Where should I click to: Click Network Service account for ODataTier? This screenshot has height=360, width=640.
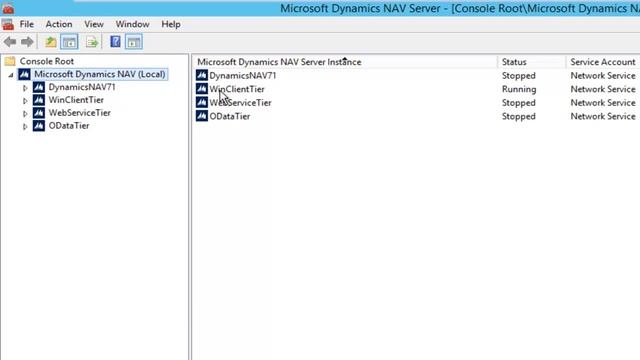tap(603, 116)
